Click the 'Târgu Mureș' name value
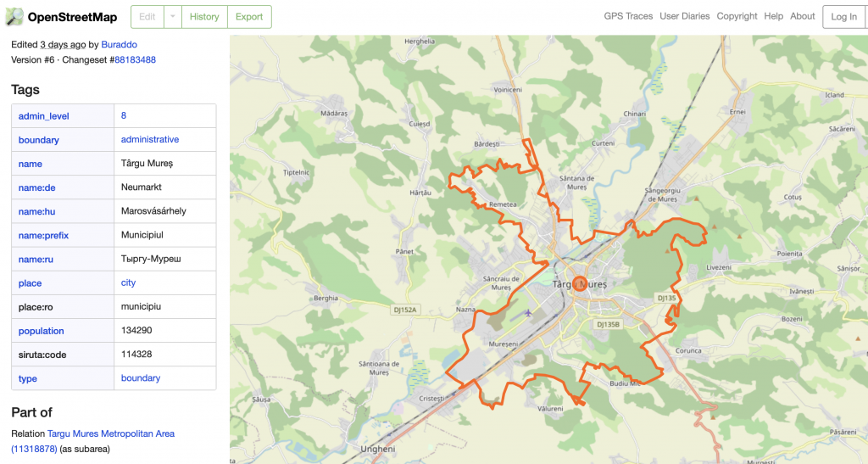868x464 pixels. [x=147, y=164]
